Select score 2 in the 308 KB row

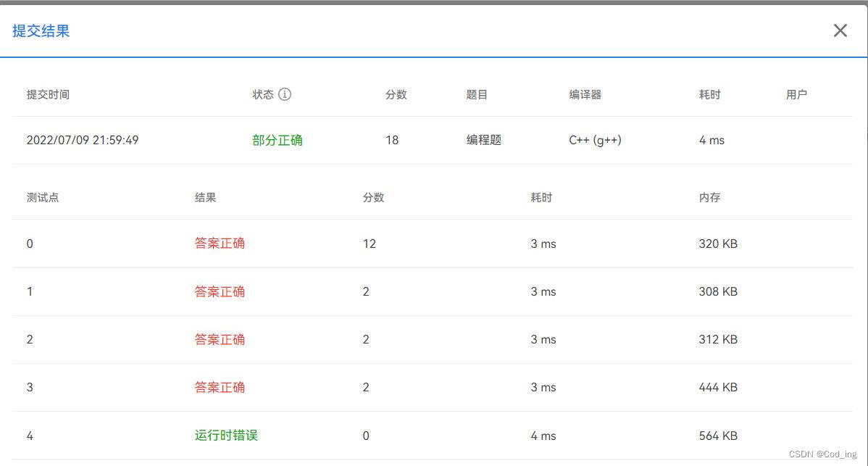(x=366, y=291)
